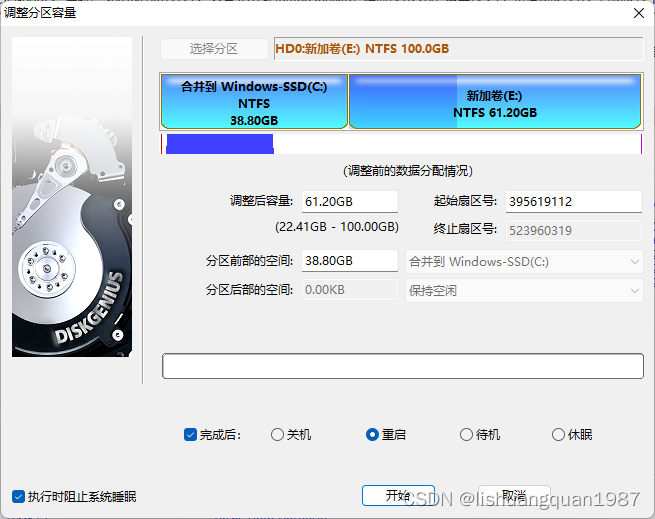This screenshot has width=655, height=519.
Task: Select the 休眠 radio button
Action: 559,435
